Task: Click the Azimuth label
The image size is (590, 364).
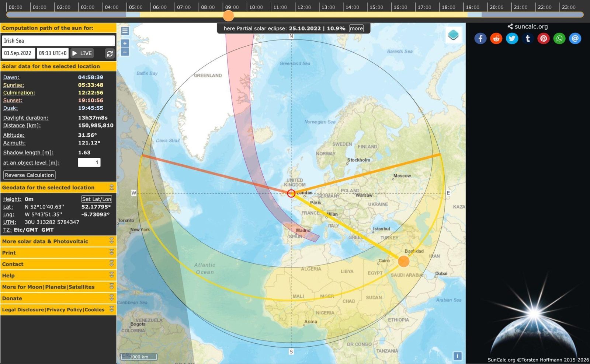Action: tap(14, 143)
